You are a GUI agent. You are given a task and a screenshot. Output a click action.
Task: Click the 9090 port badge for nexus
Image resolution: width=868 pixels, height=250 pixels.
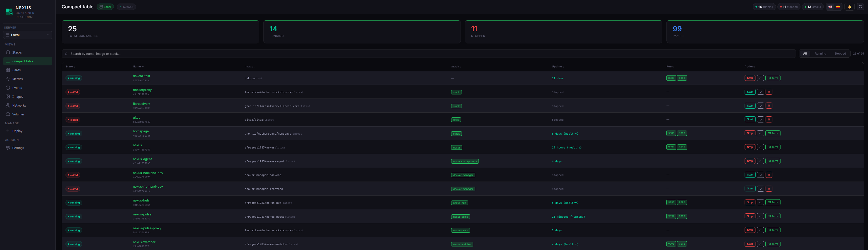(x=671, y=147)
